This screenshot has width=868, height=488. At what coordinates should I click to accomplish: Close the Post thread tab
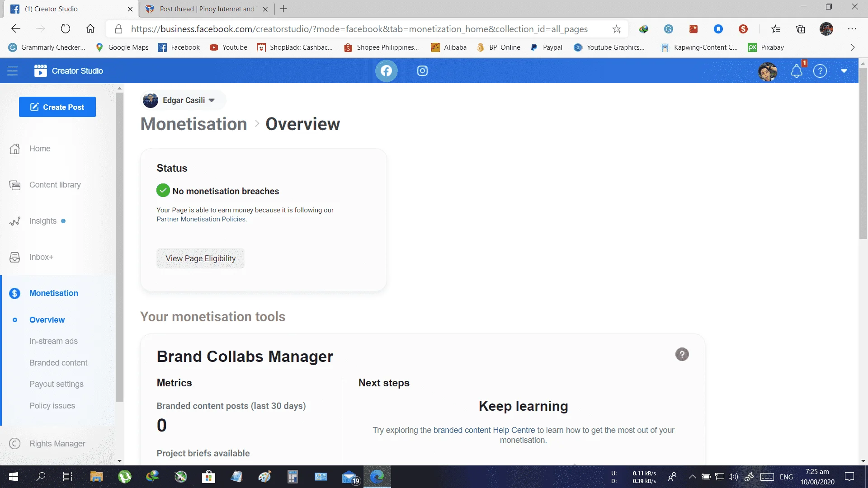(265, 9)
